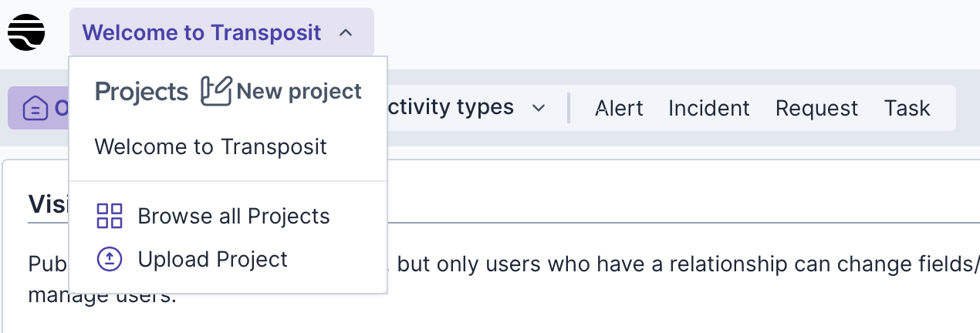
Task: Select the Upload Project menu entry
Action: 212,260
